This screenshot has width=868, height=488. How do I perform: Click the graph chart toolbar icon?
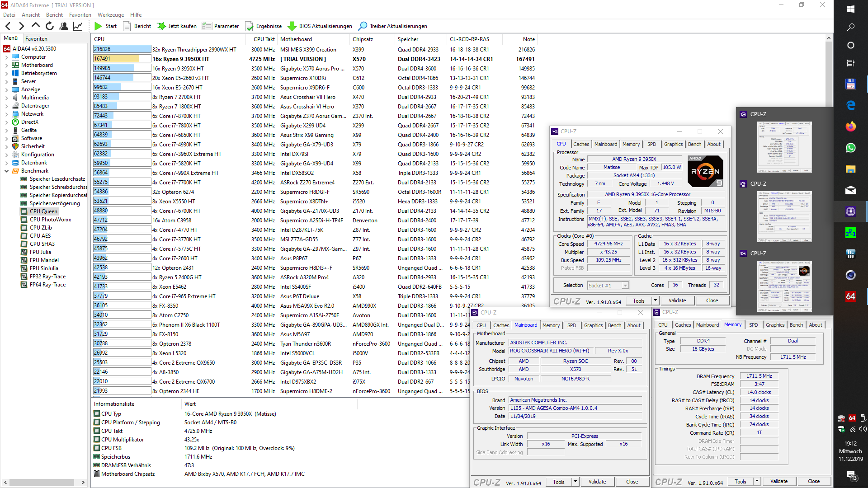[x=78, y=26]
